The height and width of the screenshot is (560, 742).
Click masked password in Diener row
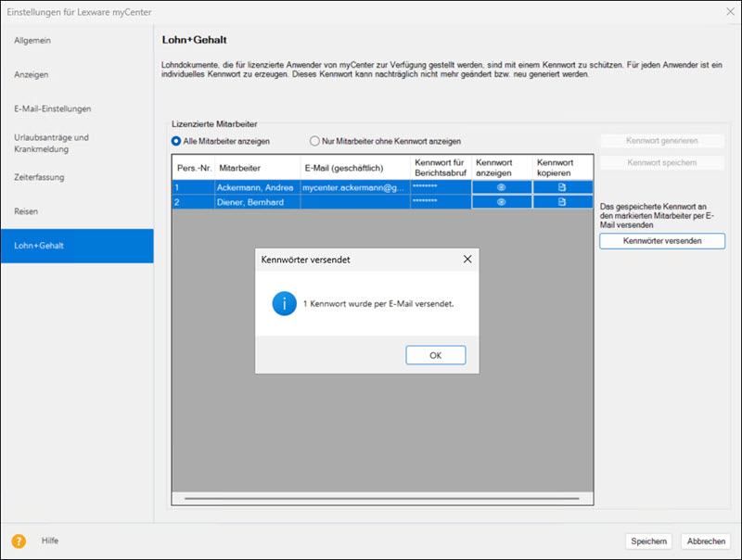point(441,202)
